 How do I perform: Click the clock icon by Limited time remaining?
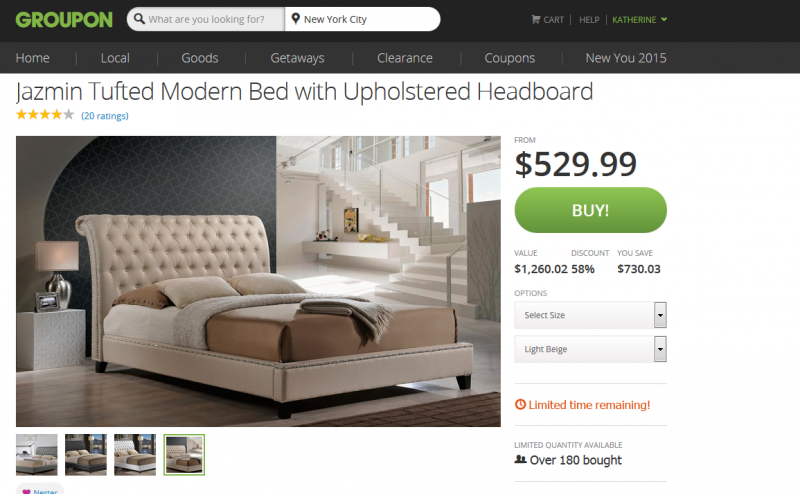[520, 405]
